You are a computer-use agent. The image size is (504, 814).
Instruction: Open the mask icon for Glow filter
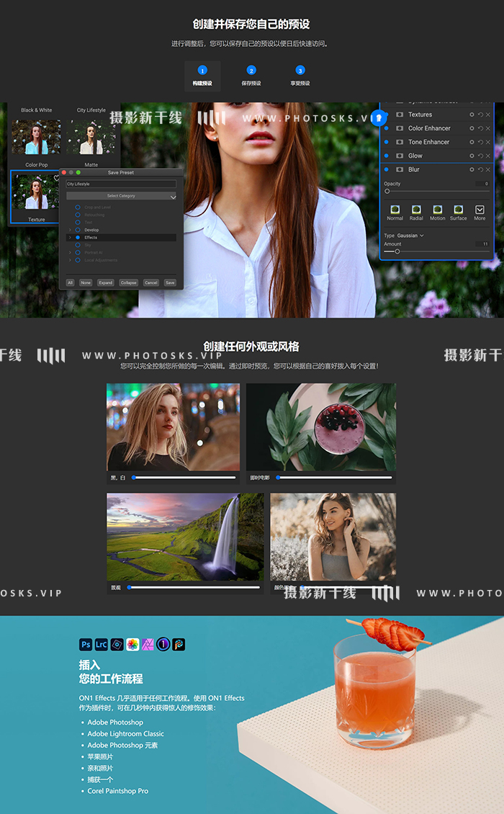click(x=400, y=156)
